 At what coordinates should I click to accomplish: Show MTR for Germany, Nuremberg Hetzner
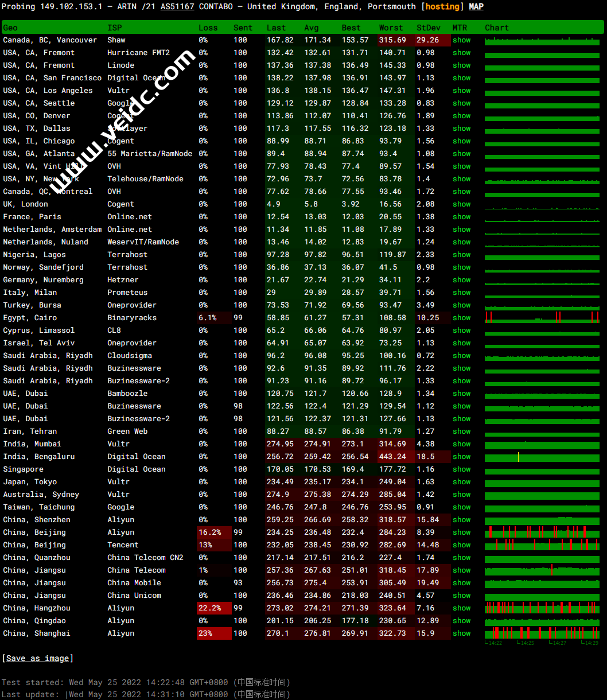461,280
